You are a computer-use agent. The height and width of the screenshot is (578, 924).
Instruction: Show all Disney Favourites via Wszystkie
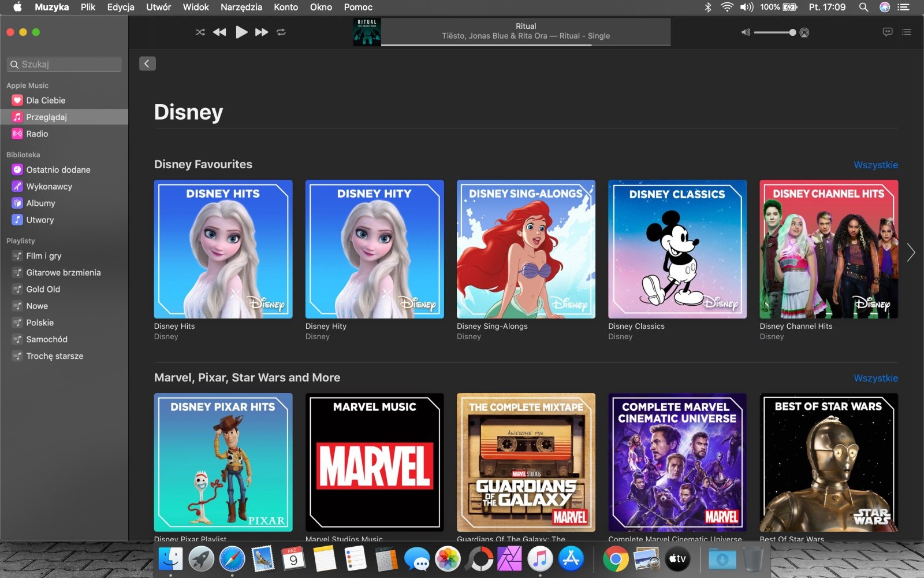click(x=875, y=165)
